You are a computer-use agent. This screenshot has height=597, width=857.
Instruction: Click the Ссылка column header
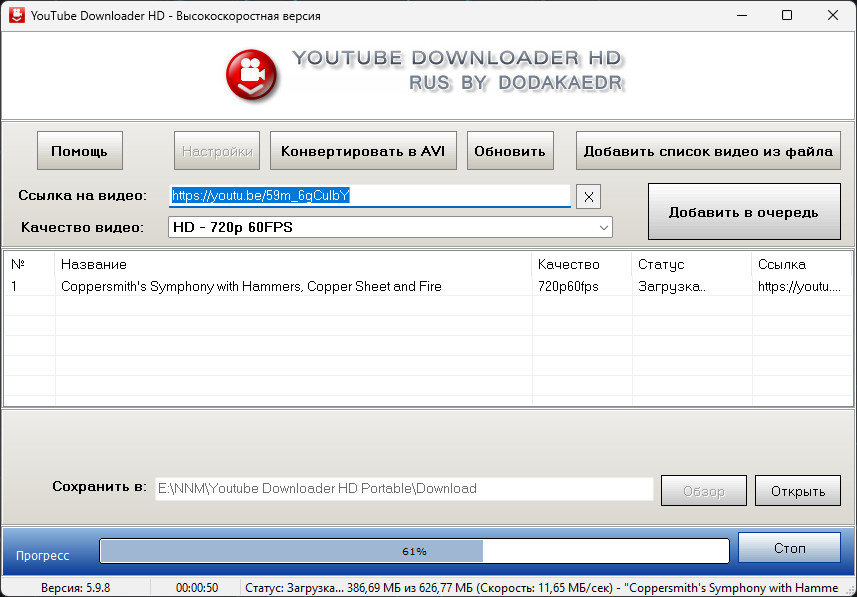[x=802, y=264]
